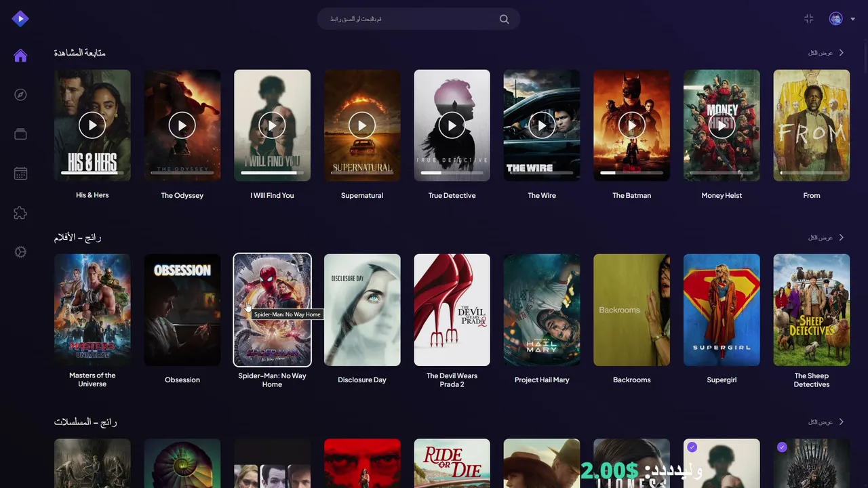Open the From poster in continue watching
868x488 pixels.
tap(812, 125)
